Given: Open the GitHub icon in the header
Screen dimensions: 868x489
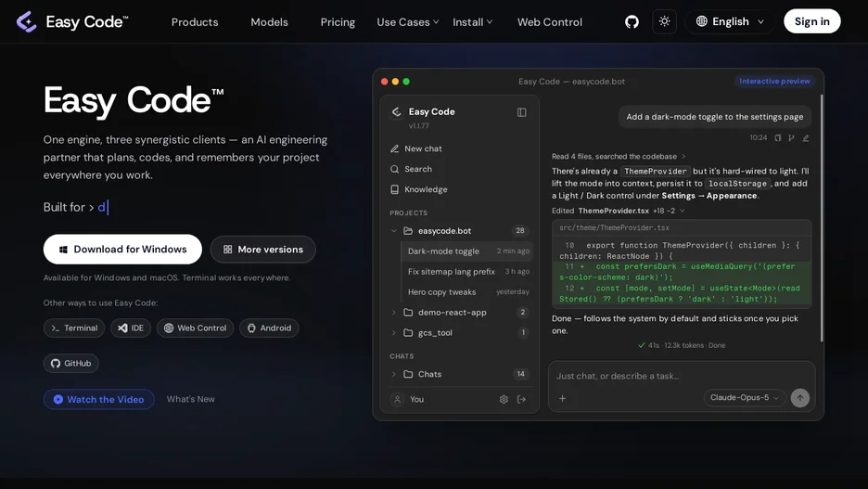Looking at the screenshot, I should (x=632, y=22).
